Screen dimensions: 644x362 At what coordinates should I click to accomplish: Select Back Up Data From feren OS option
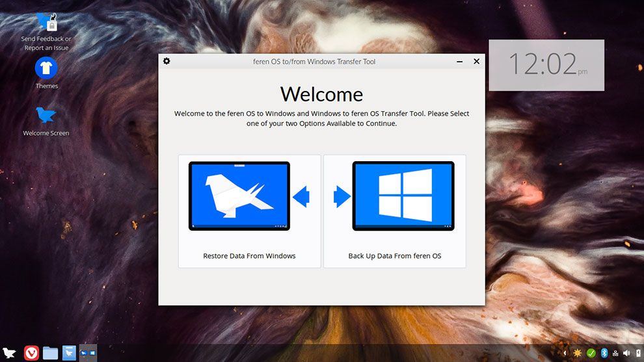tap(395, 211)
